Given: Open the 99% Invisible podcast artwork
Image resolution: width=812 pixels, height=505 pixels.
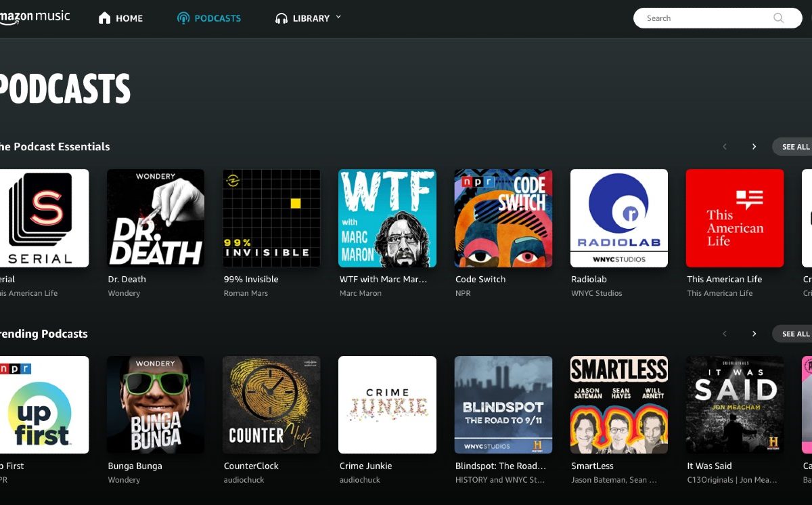Looking at the screenshot, I should (x=271, y=218).
